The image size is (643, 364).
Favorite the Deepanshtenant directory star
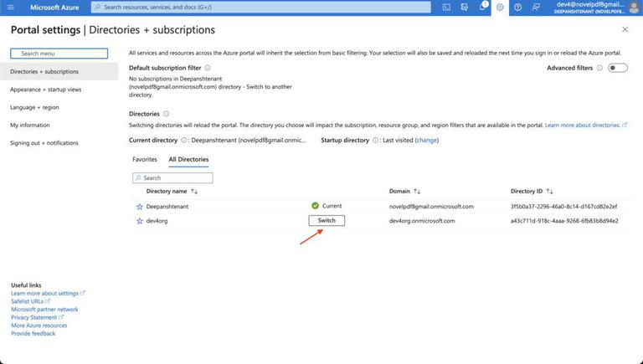[140, 207]
